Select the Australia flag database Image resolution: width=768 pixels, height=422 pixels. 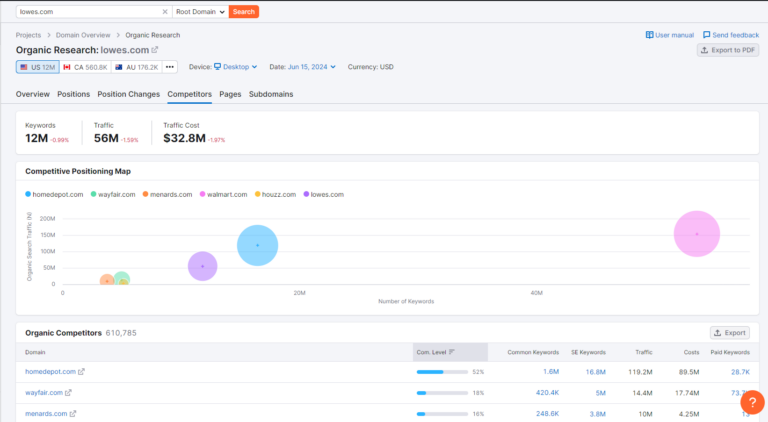[137, 67]
